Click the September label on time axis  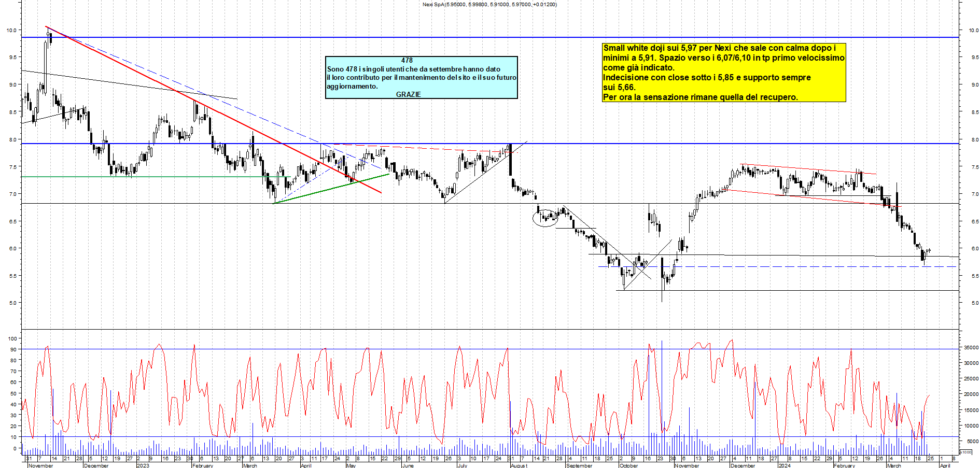579,465
